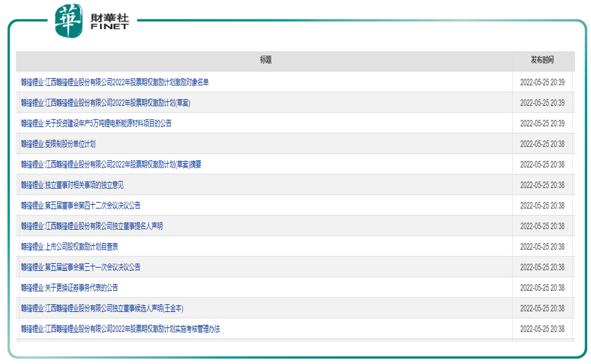Open the 股票期权激励计划(草案)摘要 link

(111, 165)
